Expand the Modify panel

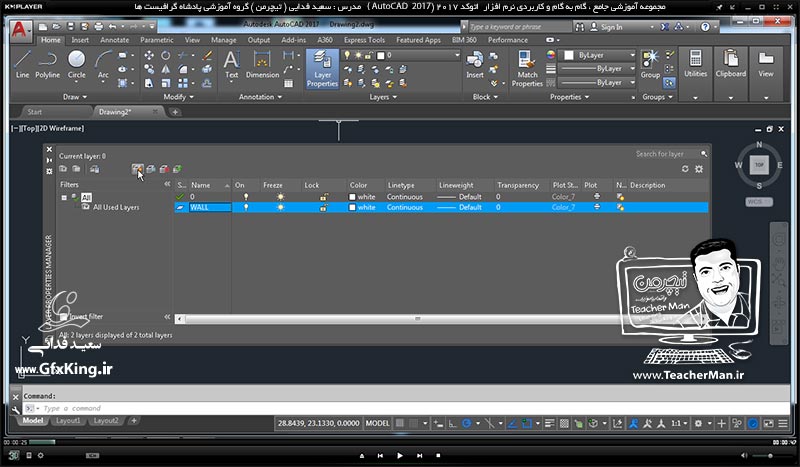click(178, 97)
